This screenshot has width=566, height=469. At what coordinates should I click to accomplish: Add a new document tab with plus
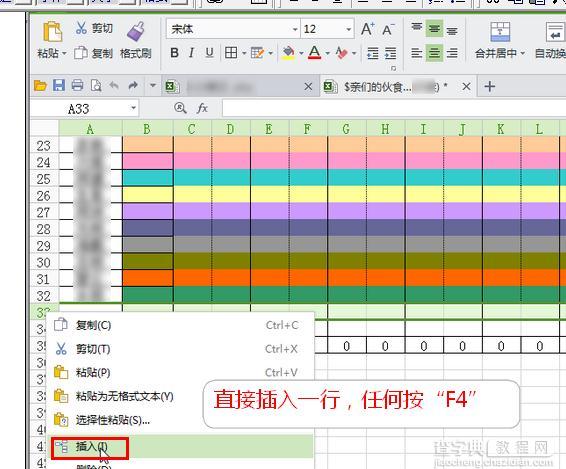click(489, 86)
